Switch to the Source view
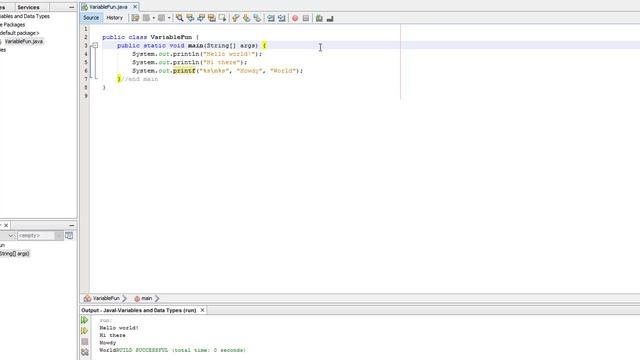Screen dimensions: 640x360 coord(91,18)
